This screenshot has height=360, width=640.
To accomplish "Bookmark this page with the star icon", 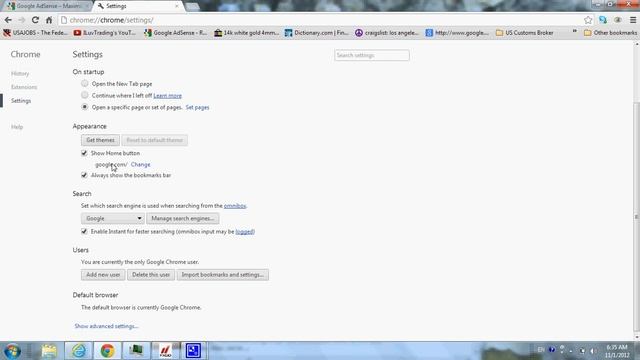I will point(588,20).
